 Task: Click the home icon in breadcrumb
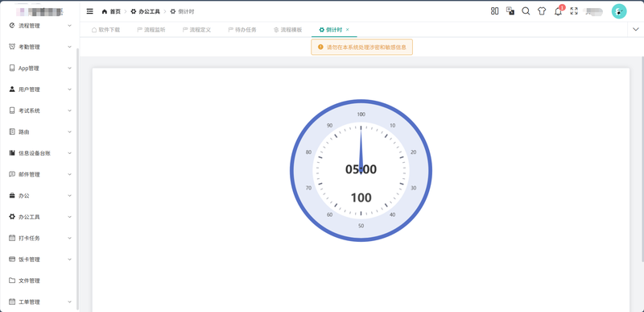[105, 11]
